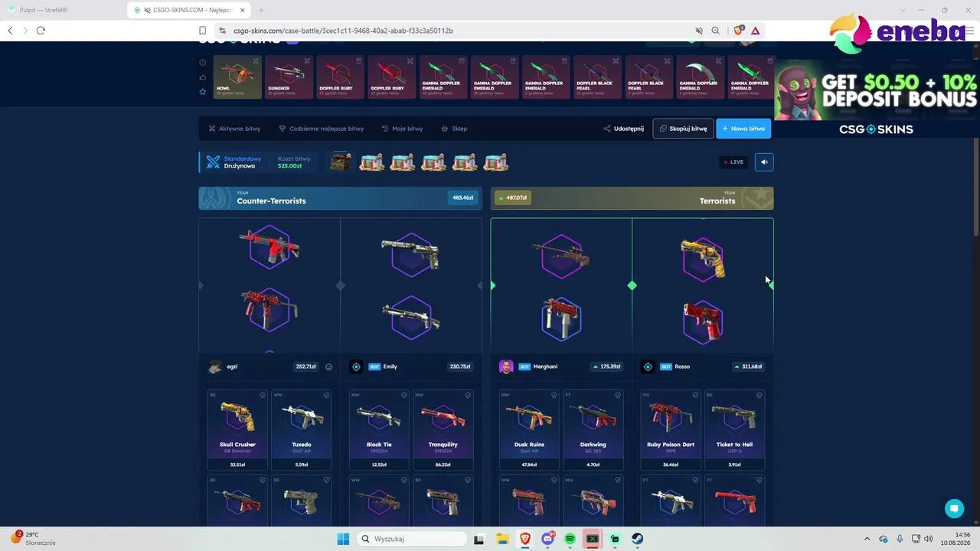Click Skopiuj bitwę button
The image size is (980, 551).
point(683,129)
